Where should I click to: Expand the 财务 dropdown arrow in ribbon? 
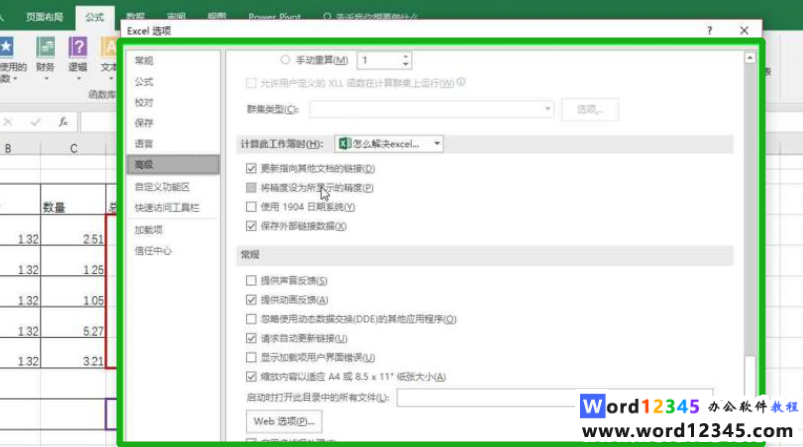[46, 79]
